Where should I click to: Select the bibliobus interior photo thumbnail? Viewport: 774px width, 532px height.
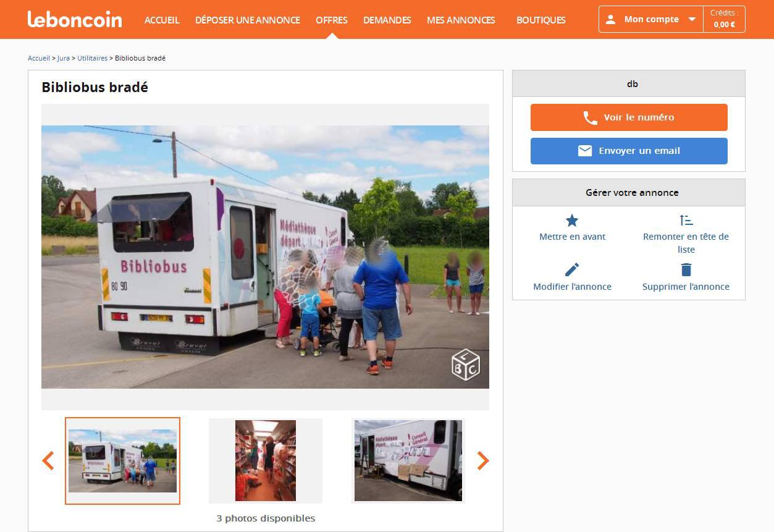[x=266, y=461]
